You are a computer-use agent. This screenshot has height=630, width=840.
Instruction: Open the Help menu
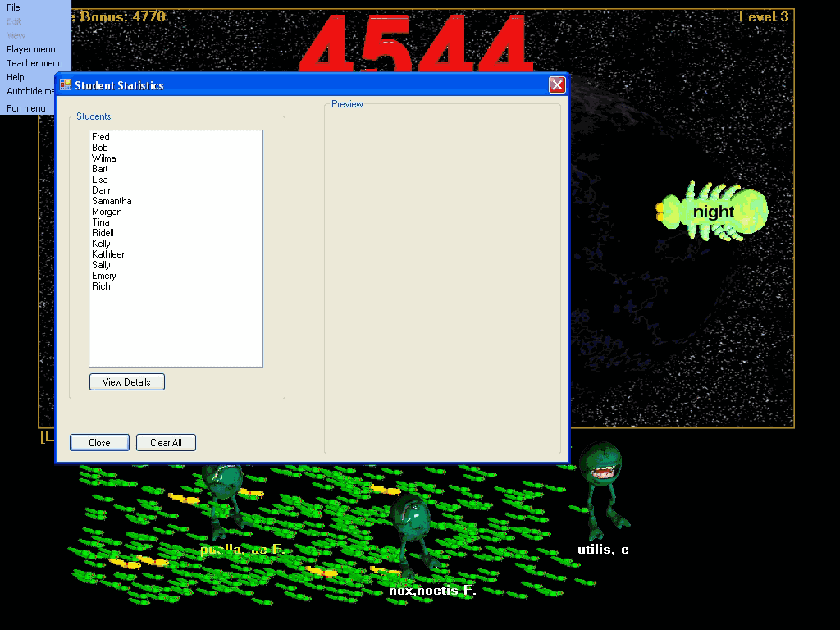16,77
